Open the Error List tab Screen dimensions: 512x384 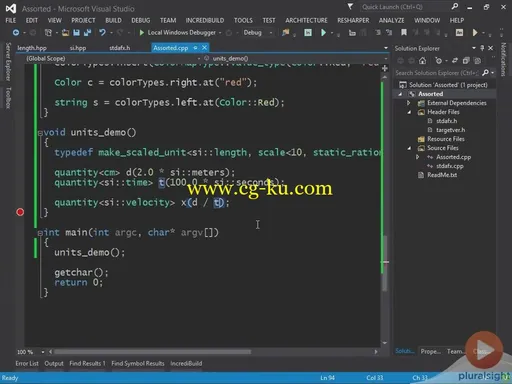[27, 363]
